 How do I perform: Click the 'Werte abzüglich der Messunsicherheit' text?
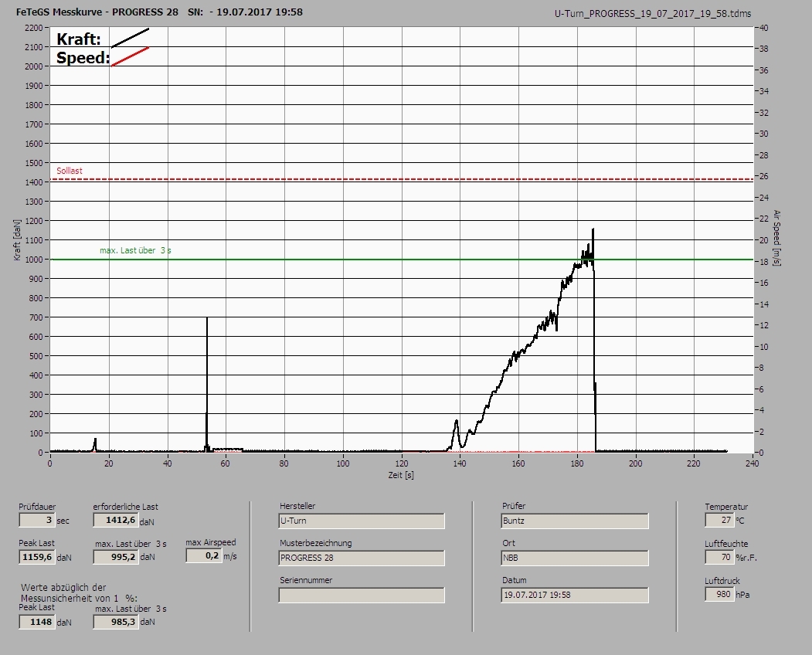pos(79,593)
